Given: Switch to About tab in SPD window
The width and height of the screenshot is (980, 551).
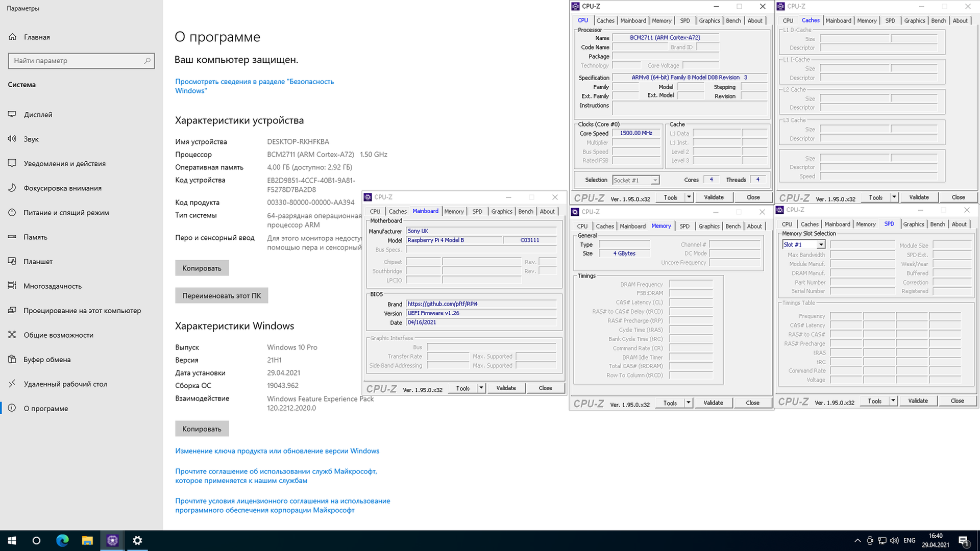Looking at the screenshot, I should click(x=959, y=224).
